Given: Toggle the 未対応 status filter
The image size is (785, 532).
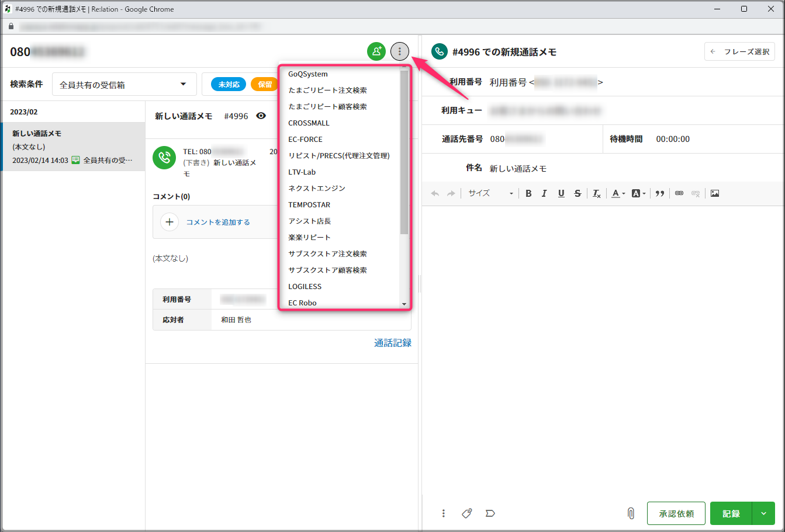Looking at the screenshot, I should 229,84.
